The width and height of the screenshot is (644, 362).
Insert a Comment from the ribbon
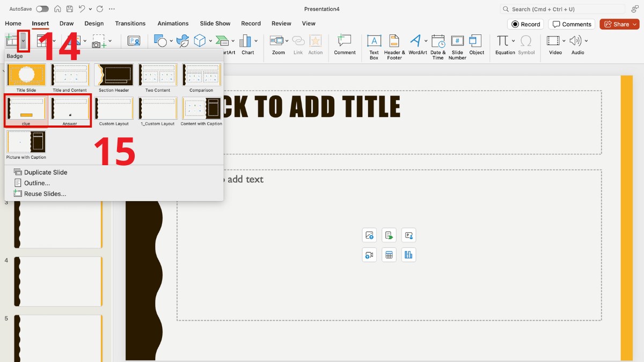click(x=345, y=42)
